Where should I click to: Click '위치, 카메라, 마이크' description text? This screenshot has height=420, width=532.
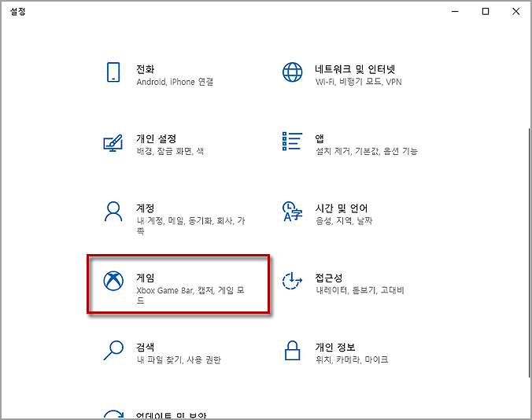coord(352,359)
